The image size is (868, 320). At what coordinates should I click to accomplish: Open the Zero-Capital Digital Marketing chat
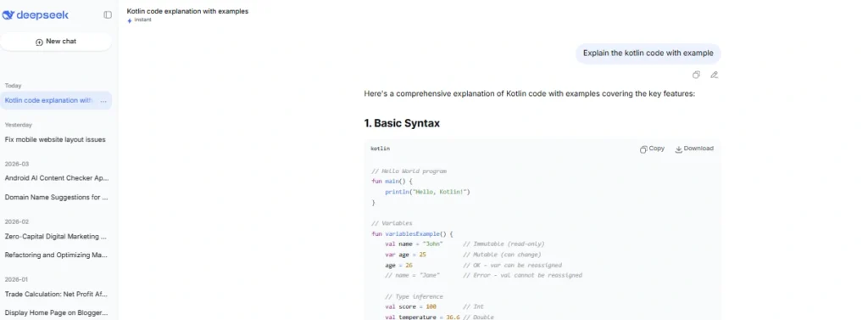[56, 236]
